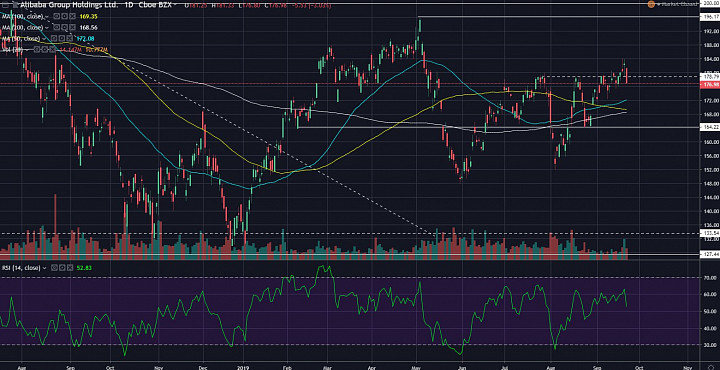Click the MA (200, close) legend label

(x=22, y=27)
